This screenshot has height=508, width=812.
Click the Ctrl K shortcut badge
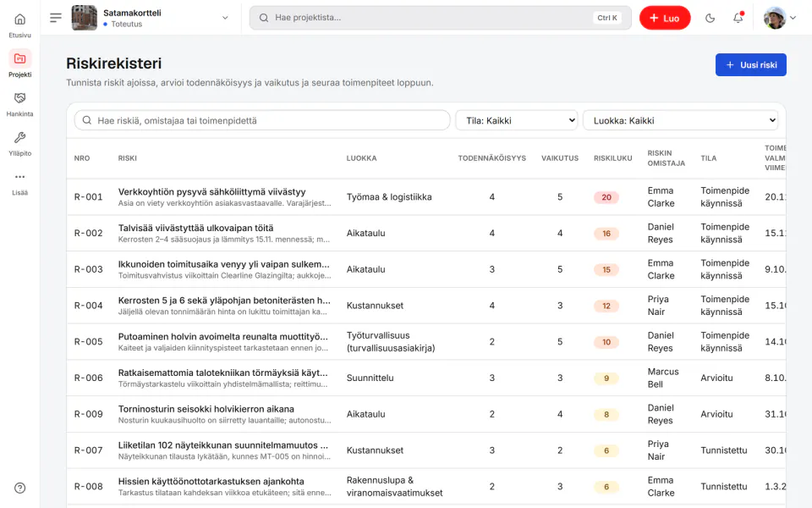pyautogui.click(x=607, y=18)
